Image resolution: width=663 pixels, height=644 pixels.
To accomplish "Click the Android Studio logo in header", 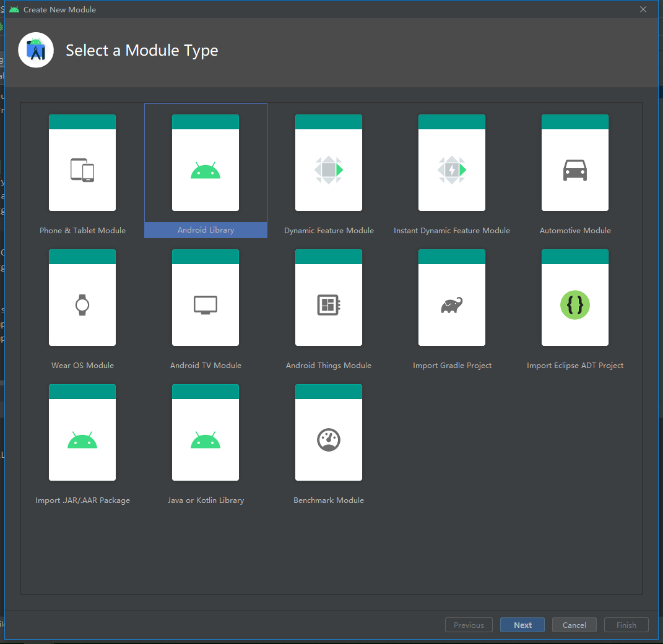I will [36, 50].
